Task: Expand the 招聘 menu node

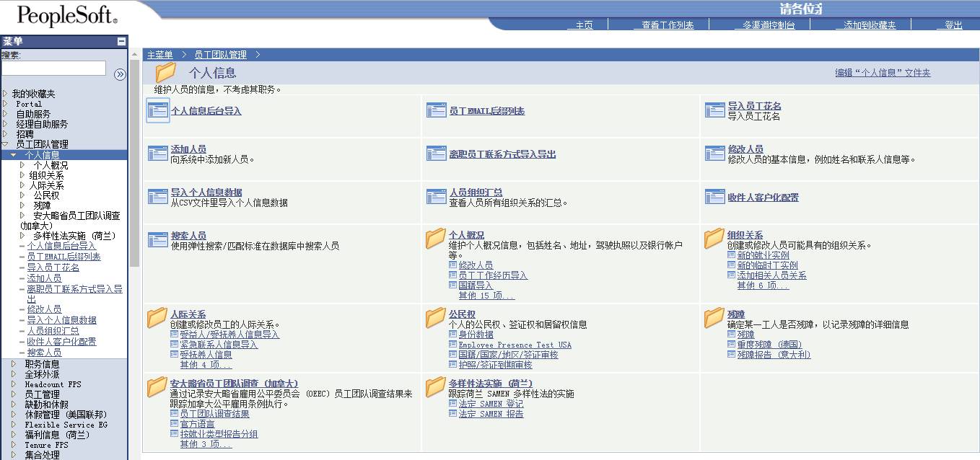Action: click(5, 134)
